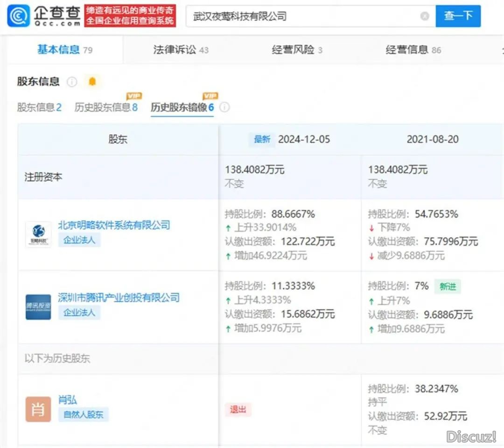504x448 pixels.
Task: Click the 2021-08-20 column header
Action: [433, 139]
